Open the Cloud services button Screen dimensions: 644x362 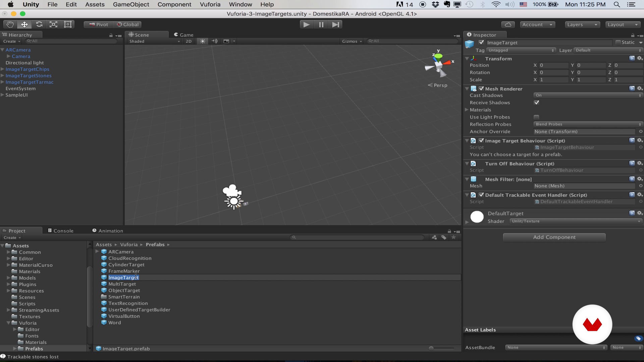pos(508,24)
